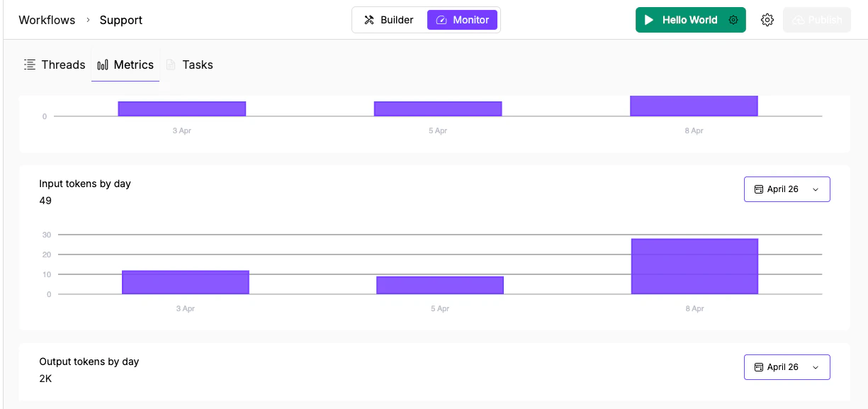Go back to Workflows via breadcrumb

pyautogui.click(x=47, y=20)
